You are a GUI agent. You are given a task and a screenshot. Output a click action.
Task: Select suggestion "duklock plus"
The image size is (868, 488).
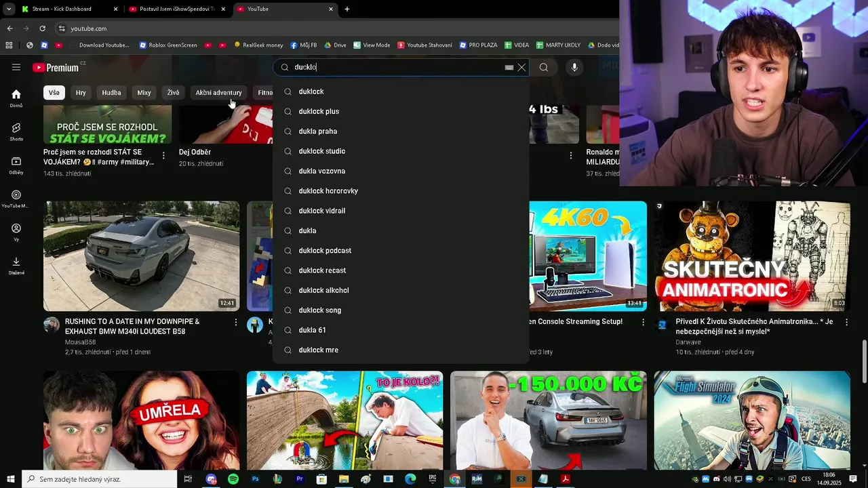tap(401, 111)
